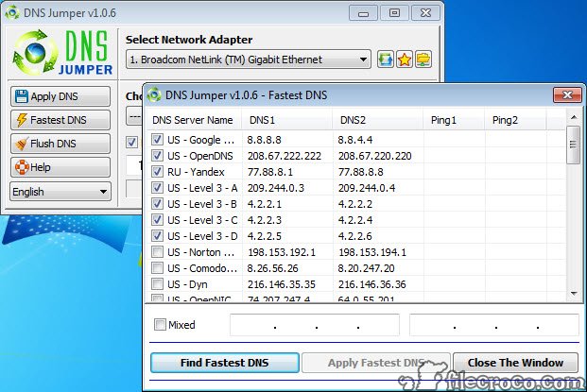Sort by the Ping2 column header
This screenshot has width=587, height=392.
point(515,120)
